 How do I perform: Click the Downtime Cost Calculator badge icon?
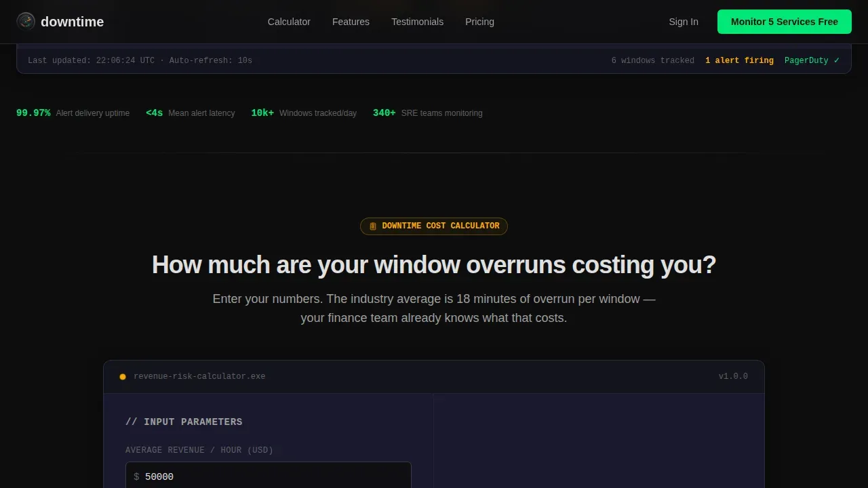click(372, 226)
